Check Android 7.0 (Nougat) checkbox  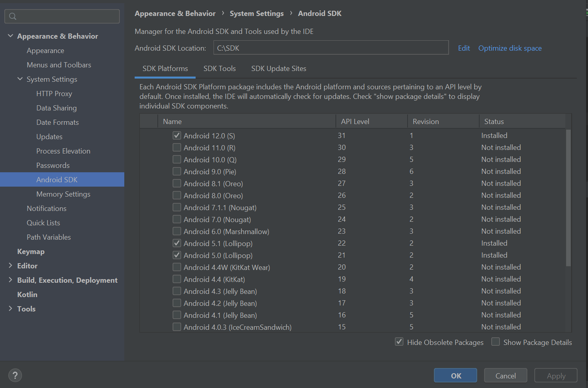(177, 219)
